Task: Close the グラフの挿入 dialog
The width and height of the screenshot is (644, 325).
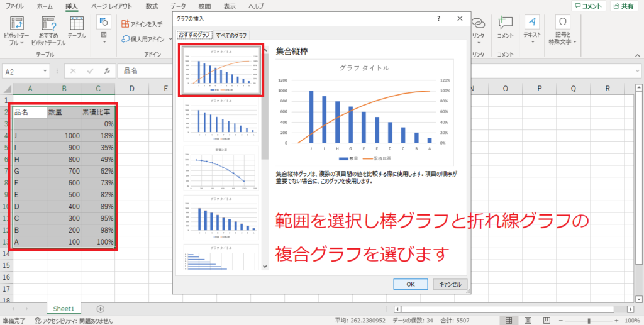Action: click(460, 18)
